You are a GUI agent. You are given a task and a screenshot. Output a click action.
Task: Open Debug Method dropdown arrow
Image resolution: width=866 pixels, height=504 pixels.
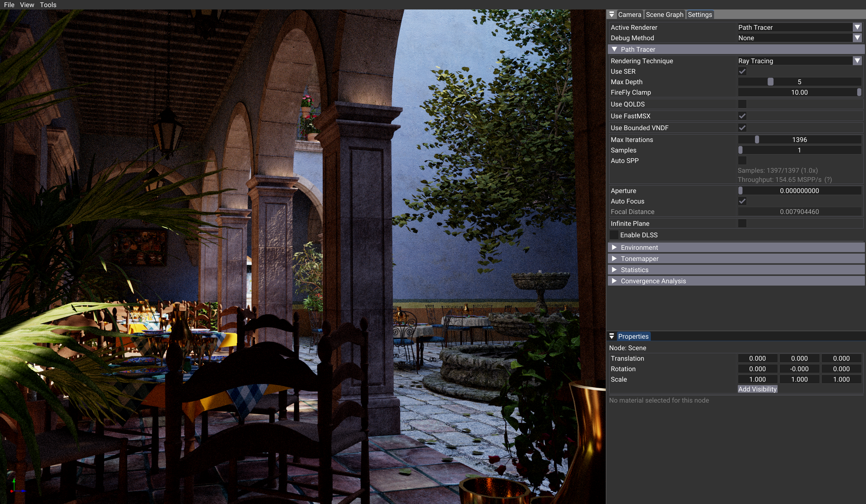tap(857, 38)
